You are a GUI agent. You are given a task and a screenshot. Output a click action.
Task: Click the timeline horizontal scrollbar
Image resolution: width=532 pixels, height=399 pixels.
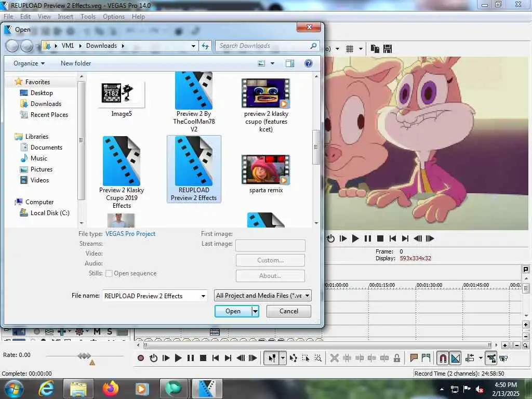coord(317,345)
